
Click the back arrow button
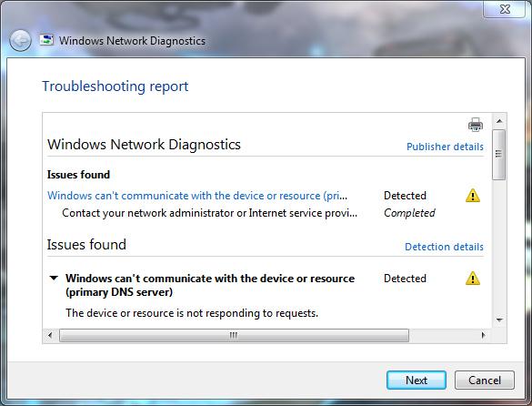coord(20,41)
